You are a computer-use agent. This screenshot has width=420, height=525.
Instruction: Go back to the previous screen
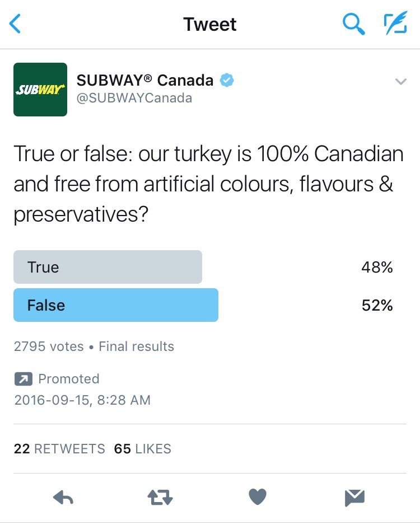tap(15, 24)
